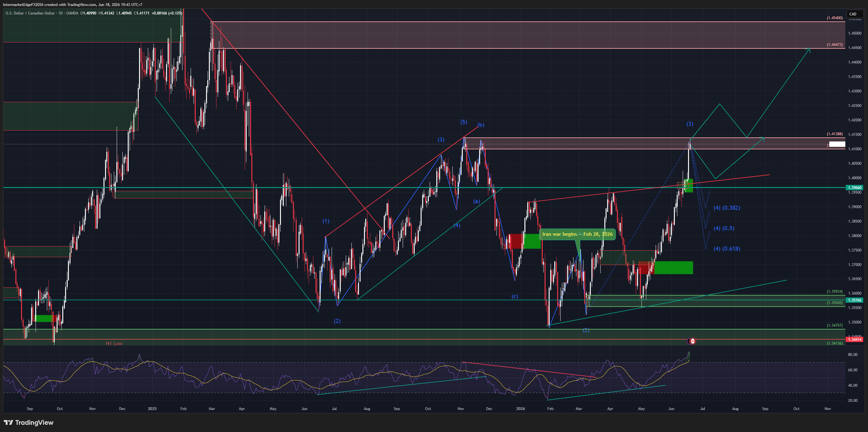Click the IntermarketEdgeFX2026 created-with header text
Screen dimensions: 868x432
pyautogui.click(x=72, y=5)
